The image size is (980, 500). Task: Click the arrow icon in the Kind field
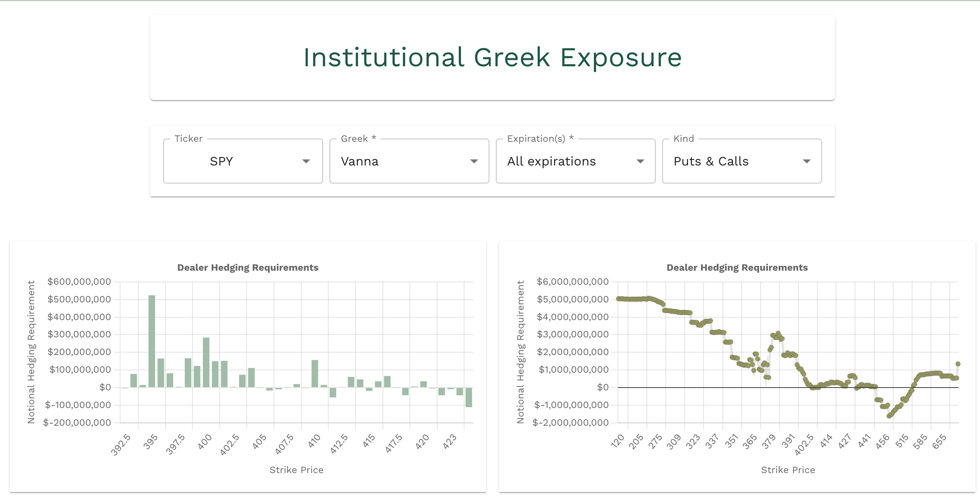(x=806, y=161)
